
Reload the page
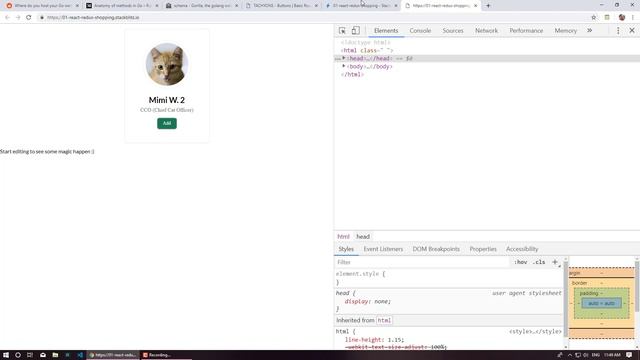pyautogui.click(x=29, y=18)
